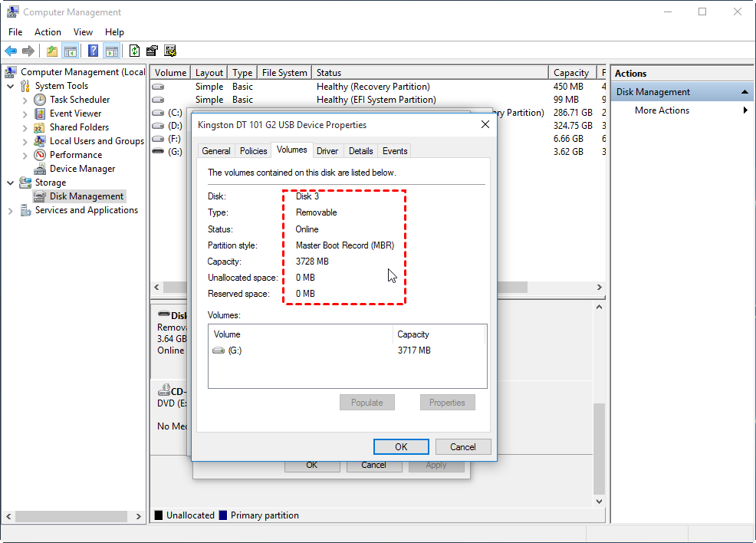Viewport: 756px width, 543px height.
Task: Click the Apply button in the dialog behind
Action: (x=436, y=466)
